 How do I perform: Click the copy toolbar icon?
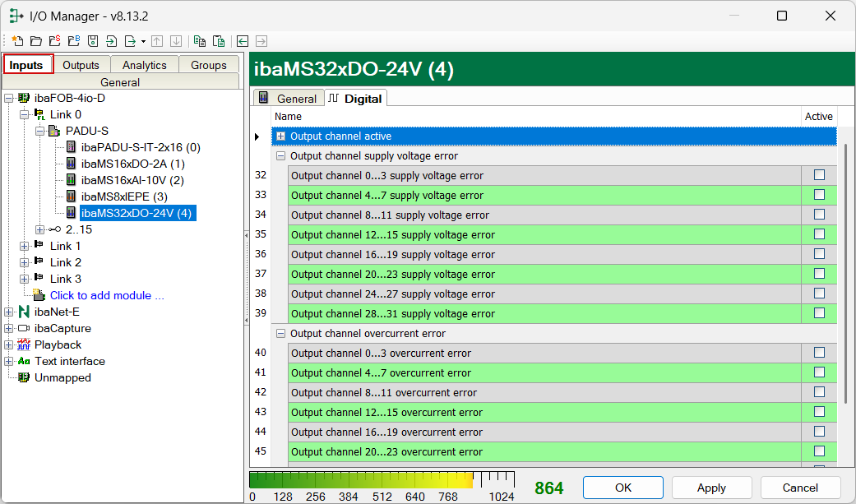click(199, 40)
